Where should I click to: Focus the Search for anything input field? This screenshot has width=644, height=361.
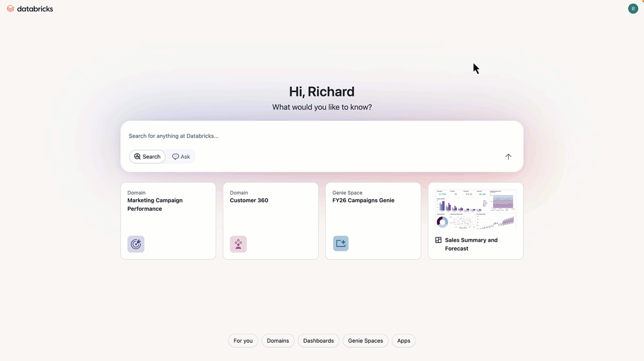(308, 136)
